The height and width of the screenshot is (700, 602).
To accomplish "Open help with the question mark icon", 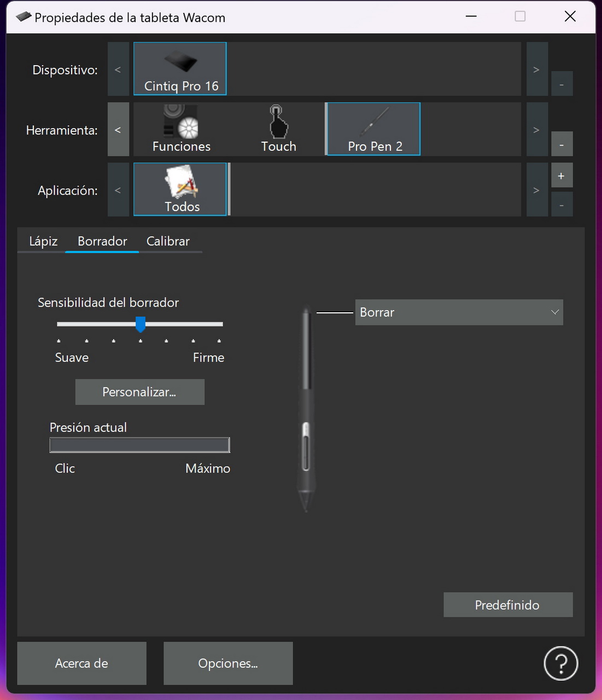I will 560,663.
